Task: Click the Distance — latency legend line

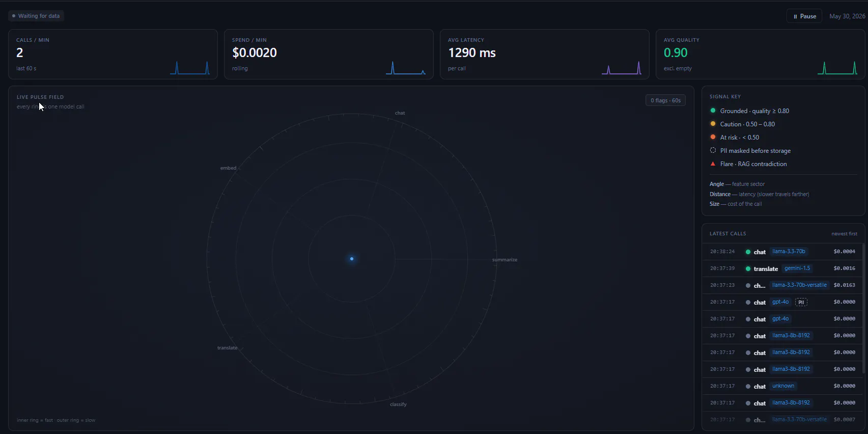Action: (760, 194)
